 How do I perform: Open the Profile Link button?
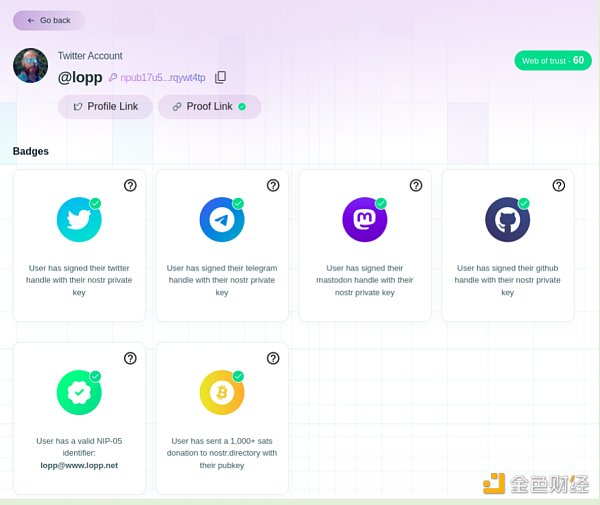[x=105, y=107]
